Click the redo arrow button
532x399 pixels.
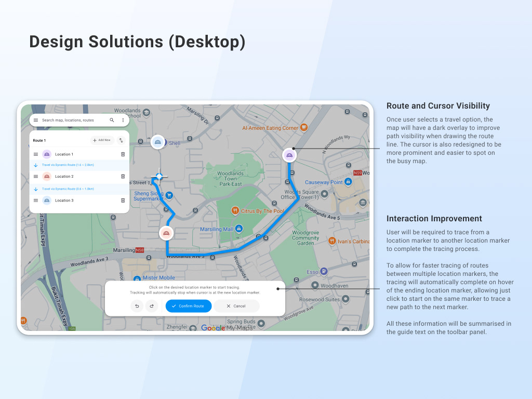coord(152,306)
